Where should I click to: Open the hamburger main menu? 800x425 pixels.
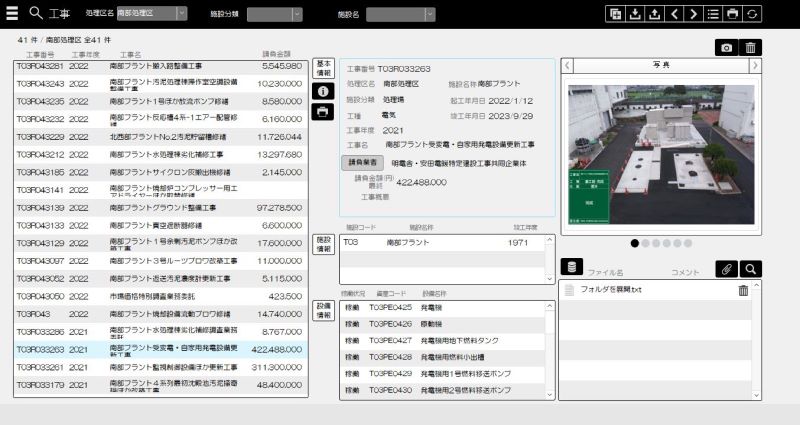12,13
